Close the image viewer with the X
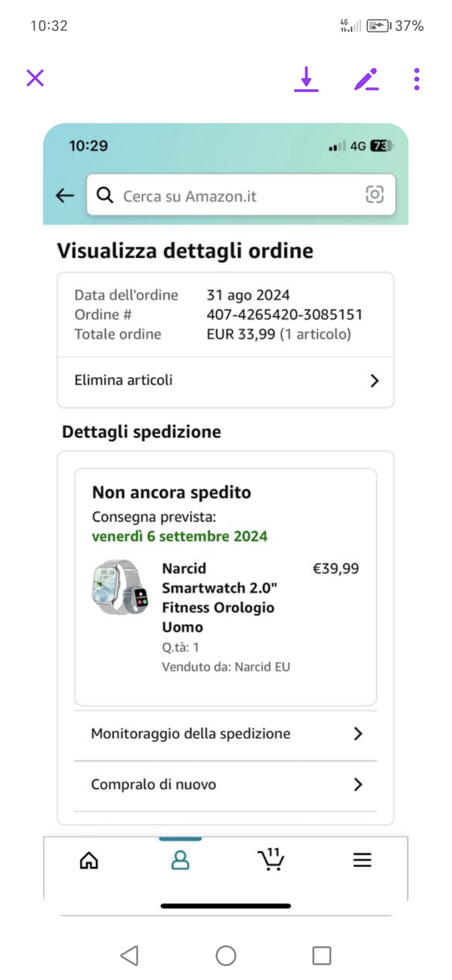The image size is (452, 980). tap(35, 78)
